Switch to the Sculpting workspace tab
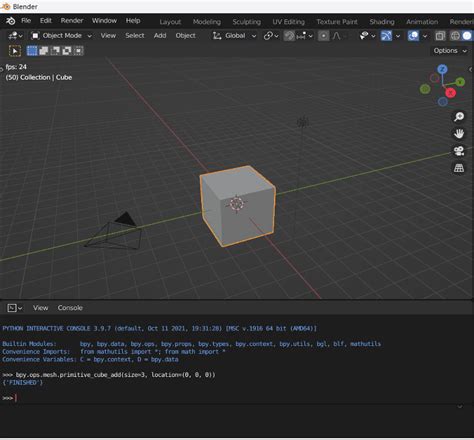This screenshot has height=440, width=474. [247, 22]
